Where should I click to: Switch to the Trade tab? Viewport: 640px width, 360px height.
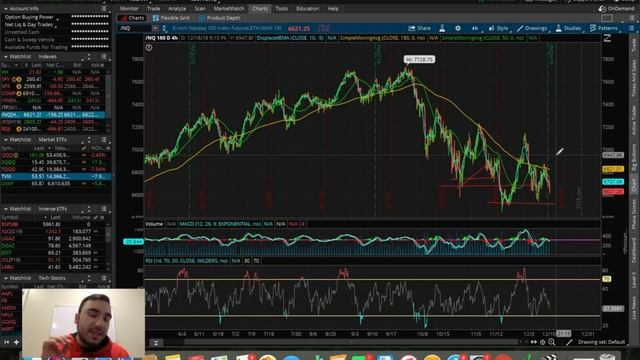153,9
